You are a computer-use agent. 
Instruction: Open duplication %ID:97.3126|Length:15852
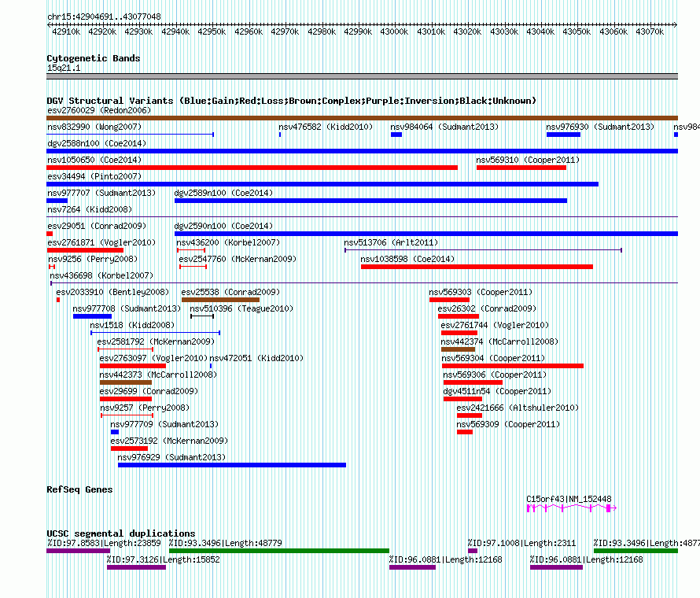pos(163,559)
